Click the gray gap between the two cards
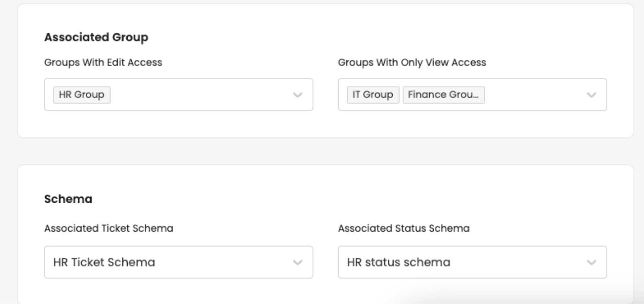The image size is (644, 308). click(325, 151)
